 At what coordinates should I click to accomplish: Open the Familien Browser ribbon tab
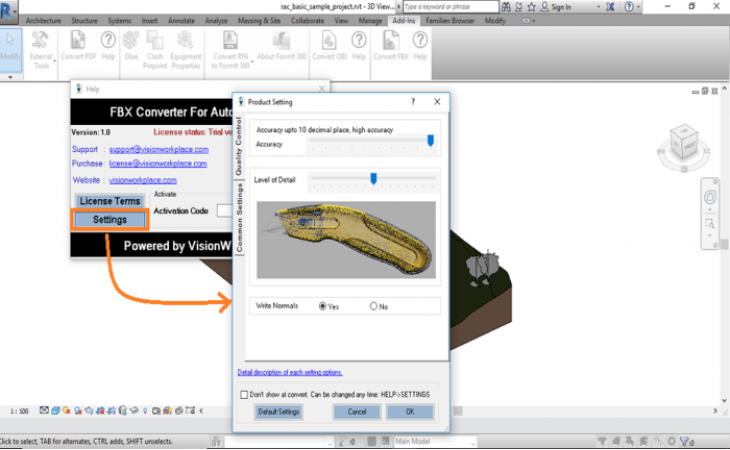click(x=450, y=20)
